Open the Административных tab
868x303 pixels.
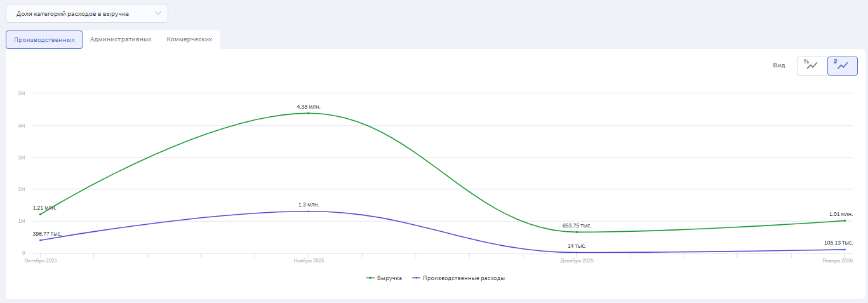click(121, 39)
